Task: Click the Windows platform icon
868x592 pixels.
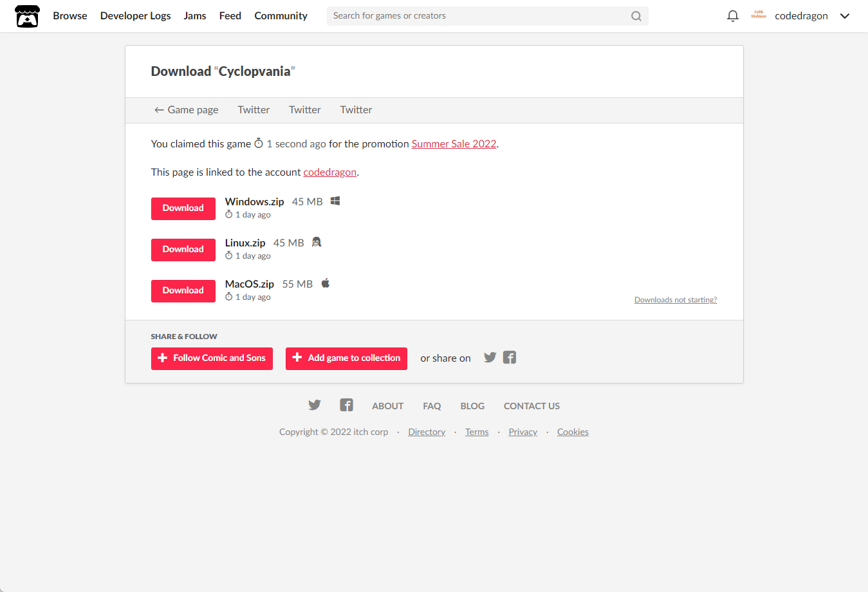Action: coord(335,201)
